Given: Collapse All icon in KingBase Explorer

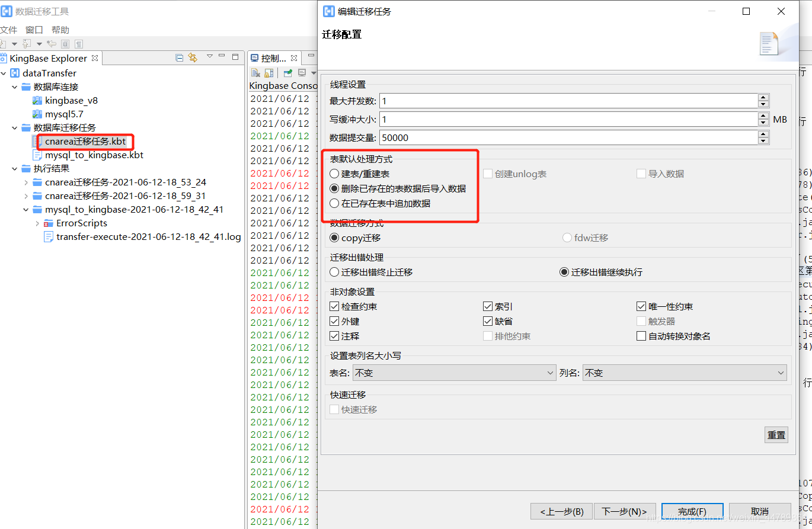Looking at the screenshot, I should click(x=180, y=57).
